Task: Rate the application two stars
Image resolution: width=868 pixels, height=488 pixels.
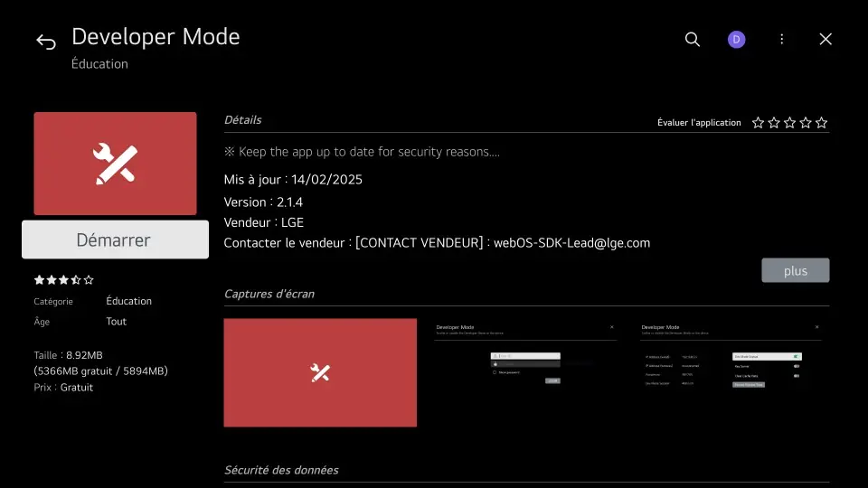Action: (x=774, y=123)
